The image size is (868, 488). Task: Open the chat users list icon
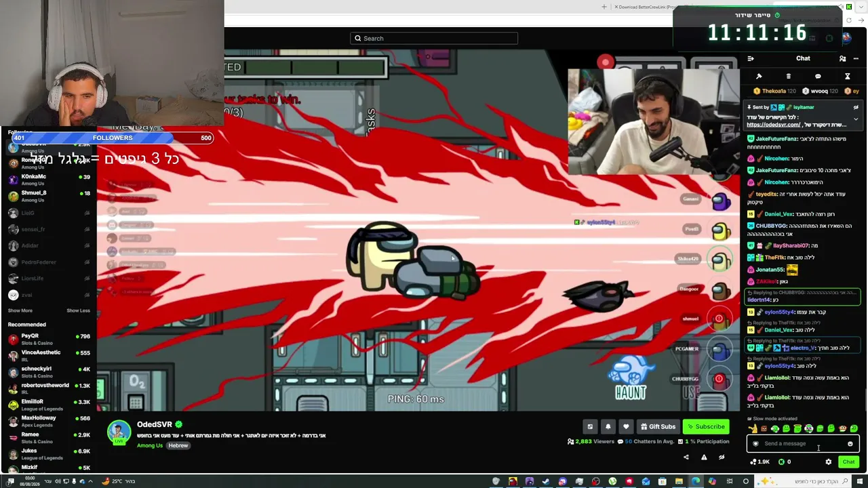click(x=842, y=59)
